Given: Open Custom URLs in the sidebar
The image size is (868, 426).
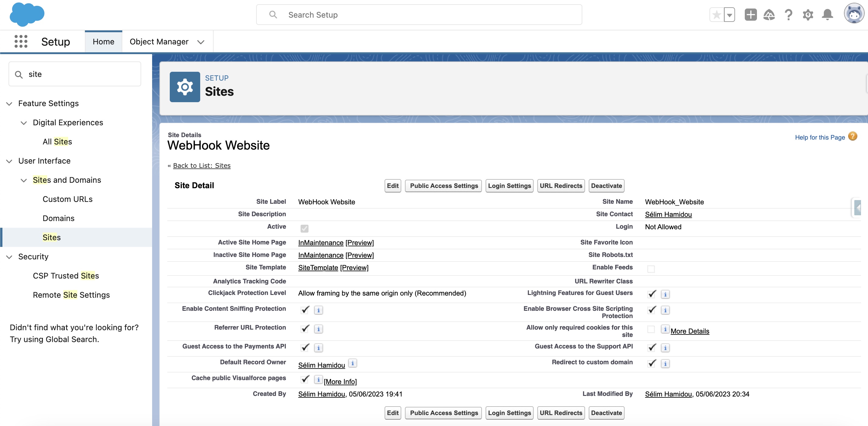Looking at the screenshot, I should point(68,199).
